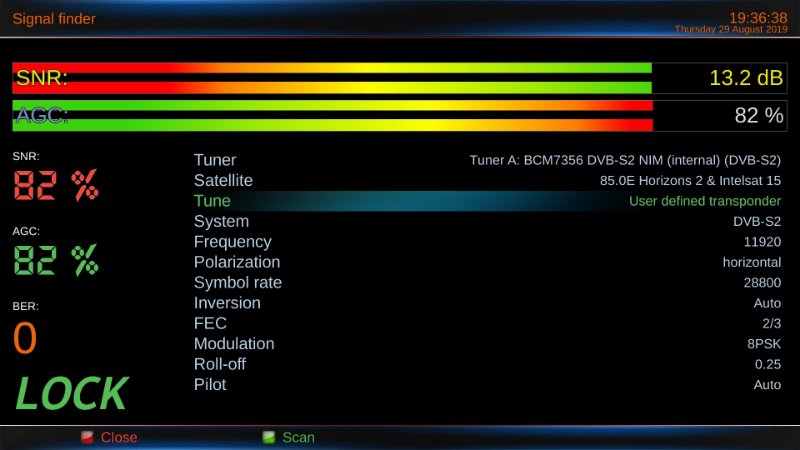This screenshot has height=450, width=800.
Task: Select the Satellite row
Action: (x=486, y=181)
